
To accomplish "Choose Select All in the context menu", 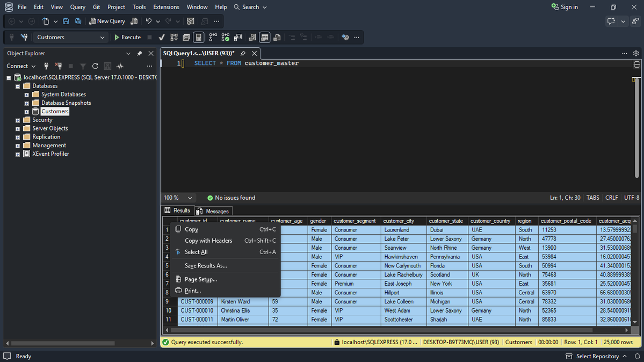I will point(225,252).
